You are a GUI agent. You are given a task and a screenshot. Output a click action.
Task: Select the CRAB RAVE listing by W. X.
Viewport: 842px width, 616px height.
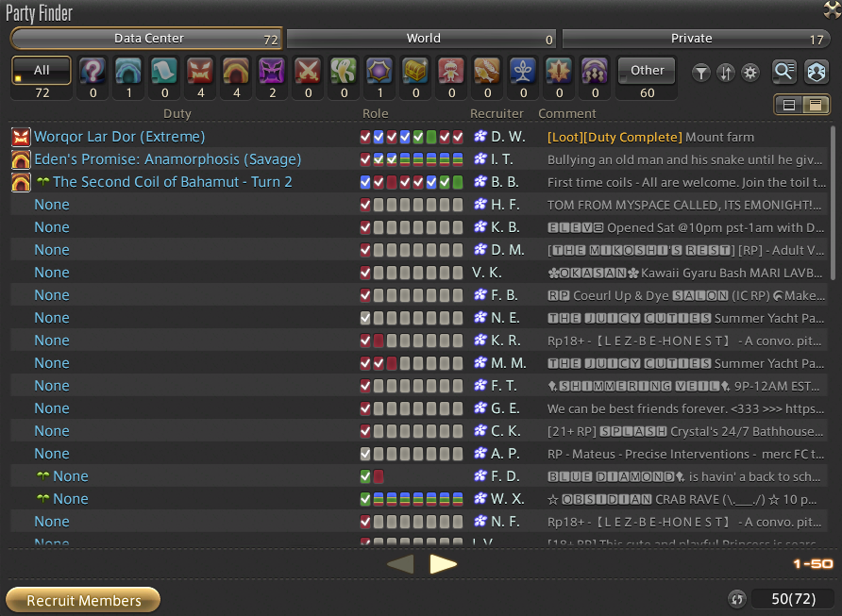point(419,499)
